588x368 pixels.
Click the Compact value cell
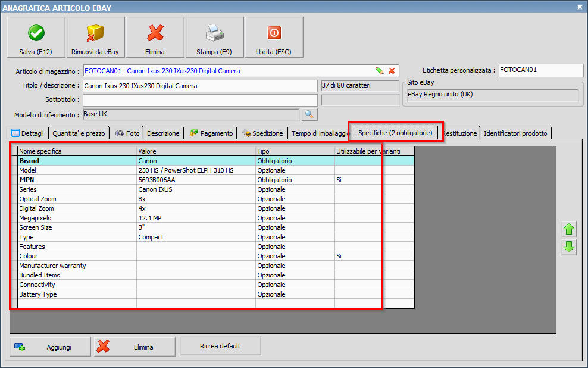click(196, 237)
